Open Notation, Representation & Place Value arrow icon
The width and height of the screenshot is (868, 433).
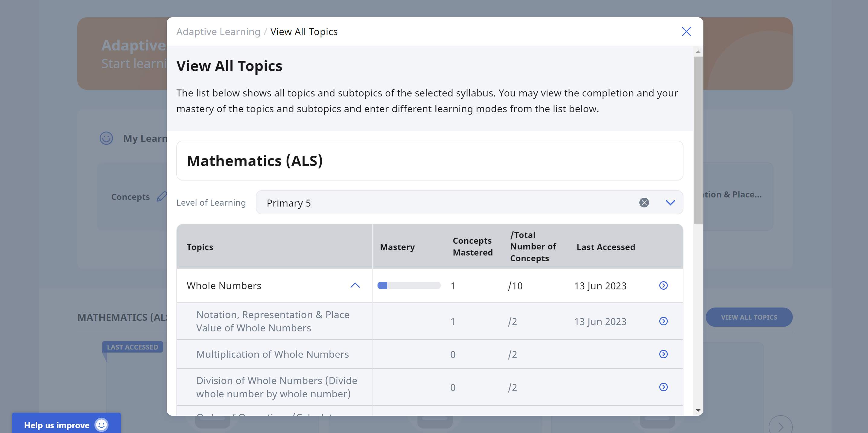663,321
